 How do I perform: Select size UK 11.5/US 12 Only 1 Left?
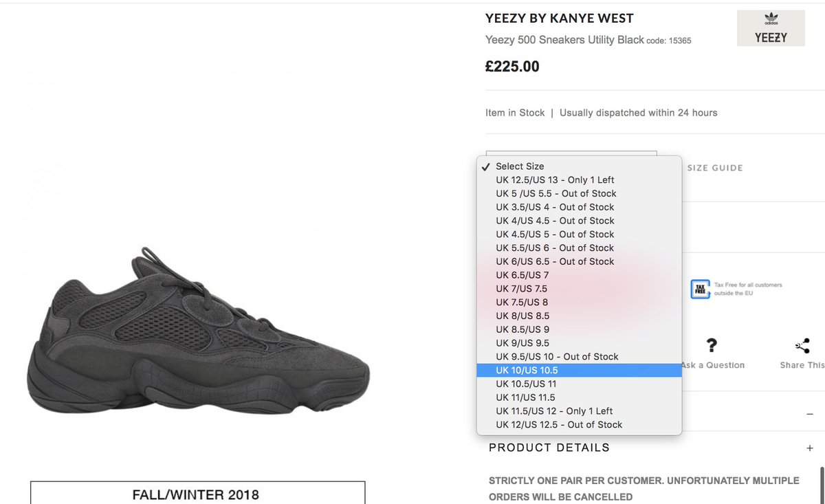(x=579, y=411)
